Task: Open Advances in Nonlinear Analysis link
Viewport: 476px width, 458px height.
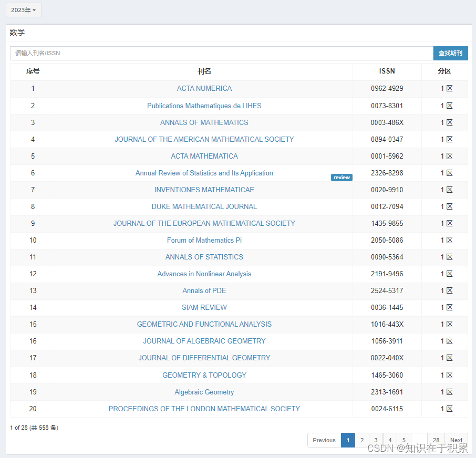Action: click(x=204, y=274)
